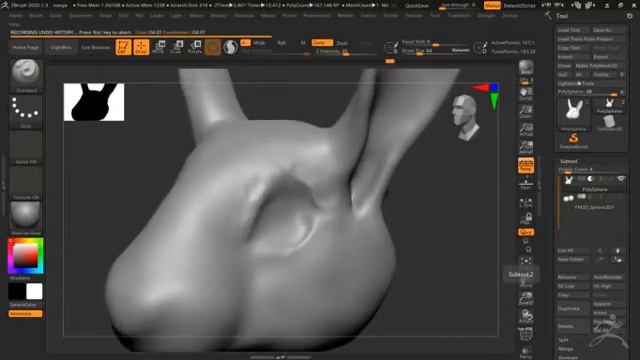Screen dimensions: 640x360
Task: Select the Scale transform icon
Action: 177,47
